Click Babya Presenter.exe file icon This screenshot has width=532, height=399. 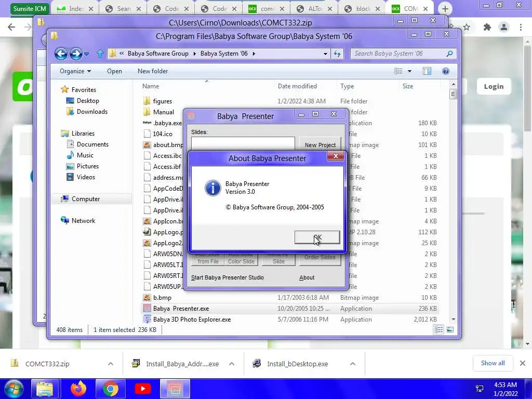[x=147, y=309]
